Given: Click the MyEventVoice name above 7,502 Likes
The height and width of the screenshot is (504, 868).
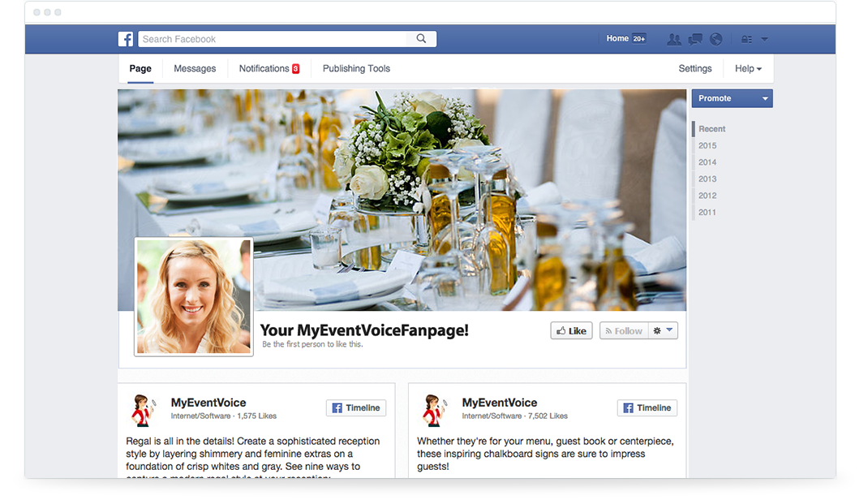Looking at the screenshot, I should pyautogui.click(x=500, y=403).
